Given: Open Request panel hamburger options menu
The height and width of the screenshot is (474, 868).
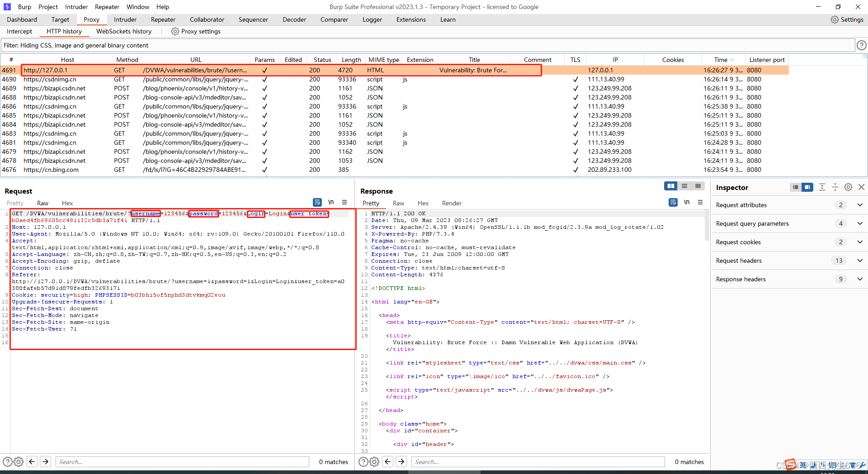Looking at the screenshot, I should [x=344, y=202].
